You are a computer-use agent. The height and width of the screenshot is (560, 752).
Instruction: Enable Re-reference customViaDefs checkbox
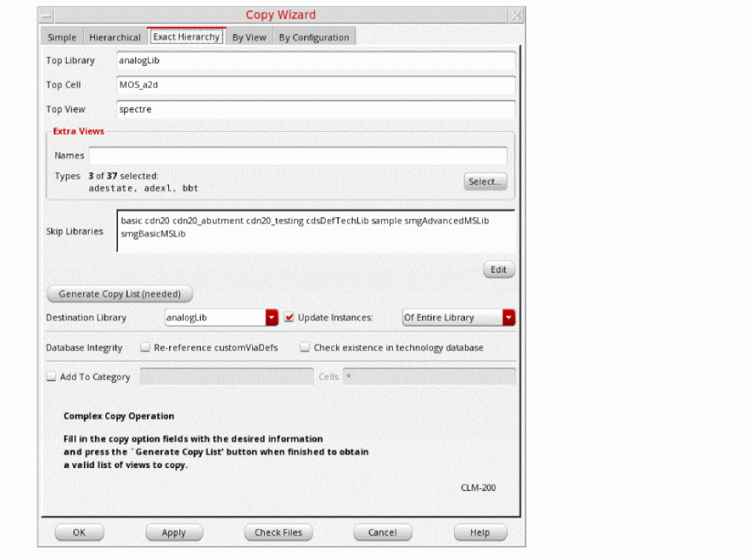click(145, 347)
